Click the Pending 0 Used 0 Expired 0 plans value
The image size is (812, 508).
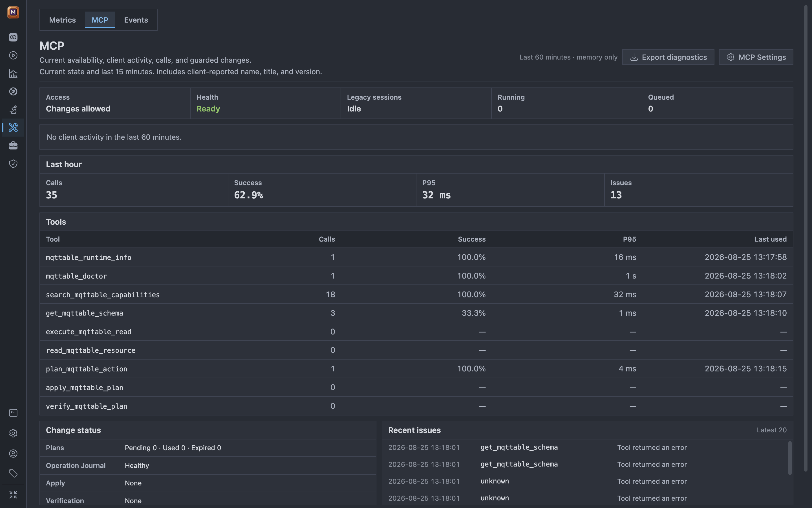pyautogui.click(x=173, y=448)
